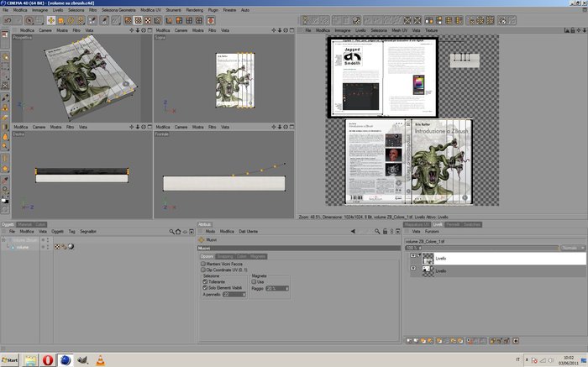This screenshot has width=588, height=367.
Task: Click the Raggio value stepper arrows
Action: (287, 288)
